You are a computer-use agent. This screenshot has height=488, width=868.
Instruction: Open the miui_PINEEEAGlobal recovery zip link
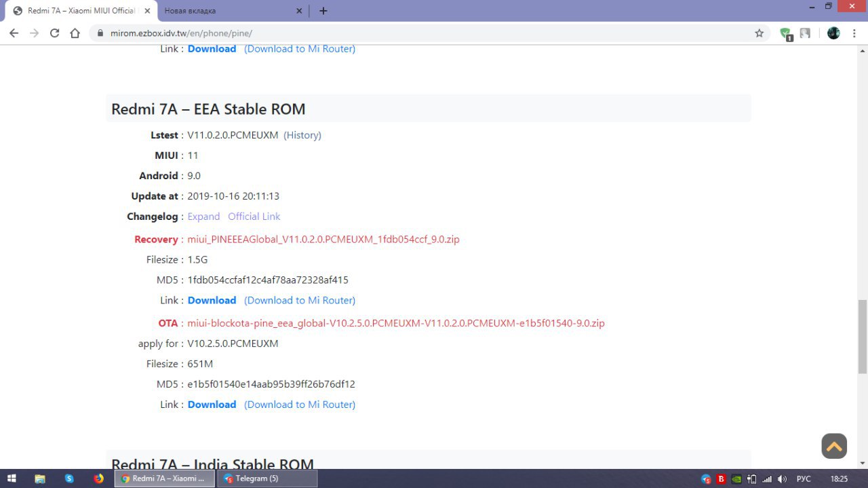coord(323,239)
